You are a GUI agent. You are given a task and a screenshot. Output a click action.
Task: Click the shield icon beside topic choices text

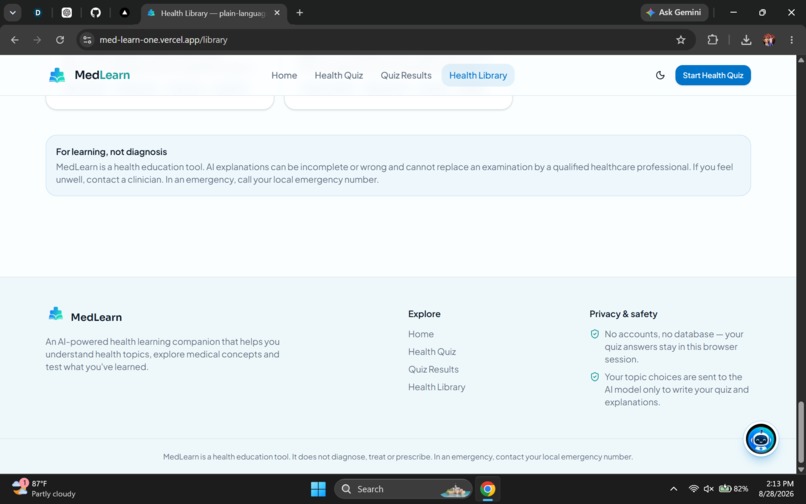(x=595, y=377)
